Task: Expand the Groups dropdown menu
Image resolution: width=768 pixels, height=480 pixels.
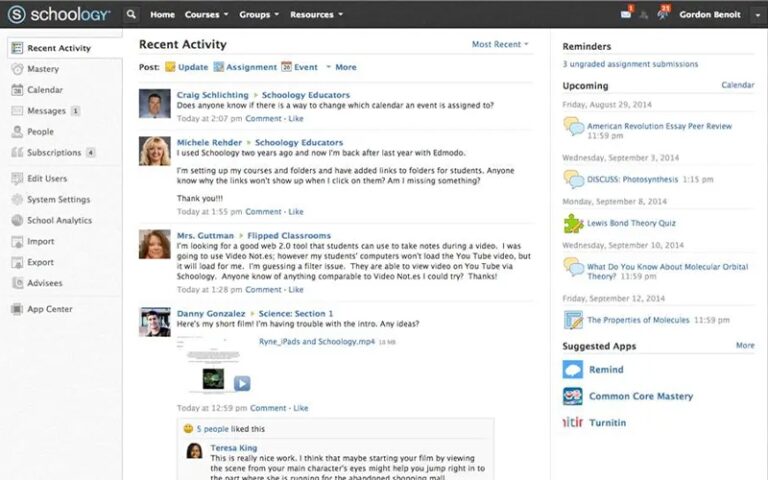Action: click(259, 15)
